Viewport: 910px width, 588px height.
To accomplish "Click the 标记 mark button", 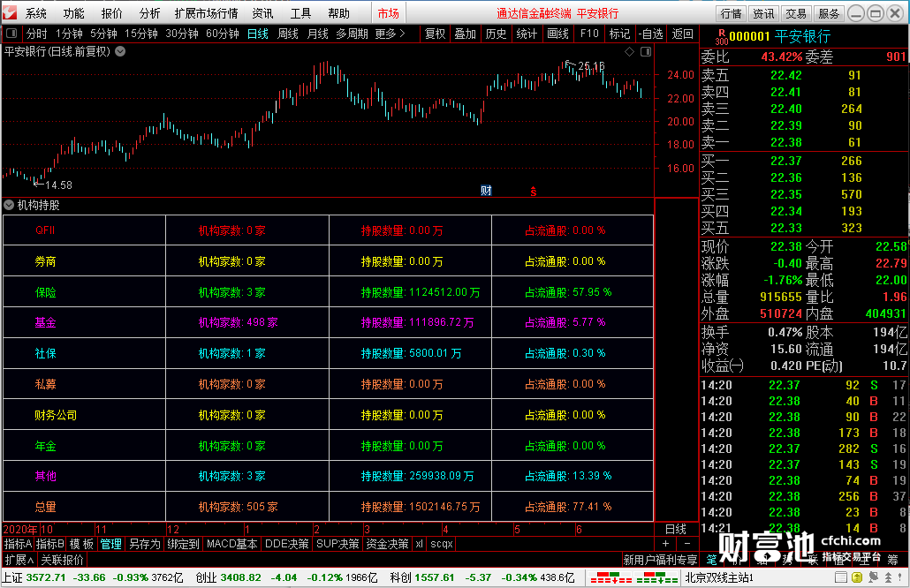I will (620, 34).
